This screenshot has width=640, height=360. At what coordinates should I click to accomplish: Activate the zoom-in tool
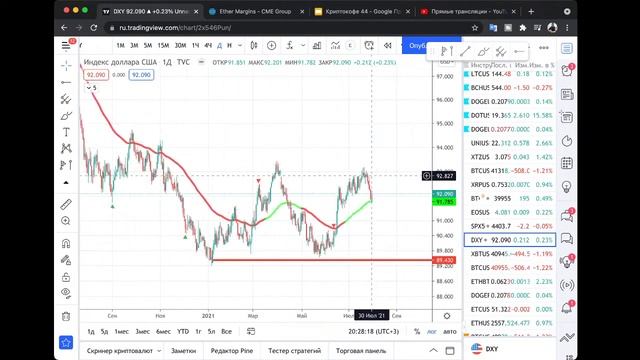66,221
